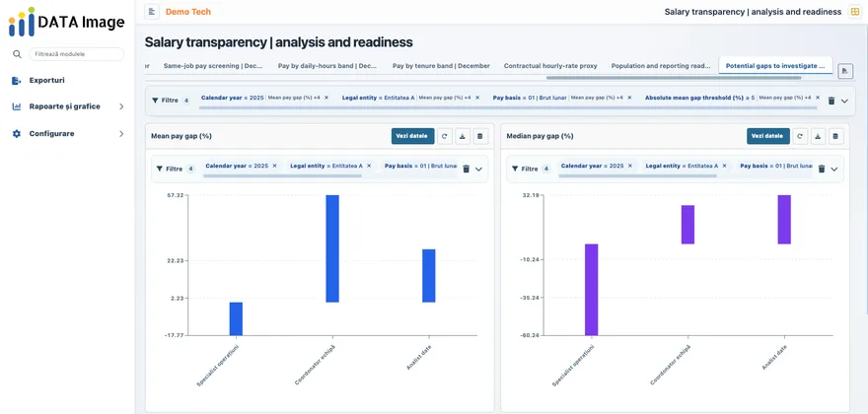Click the Configurare gear icon

point(17,133)
